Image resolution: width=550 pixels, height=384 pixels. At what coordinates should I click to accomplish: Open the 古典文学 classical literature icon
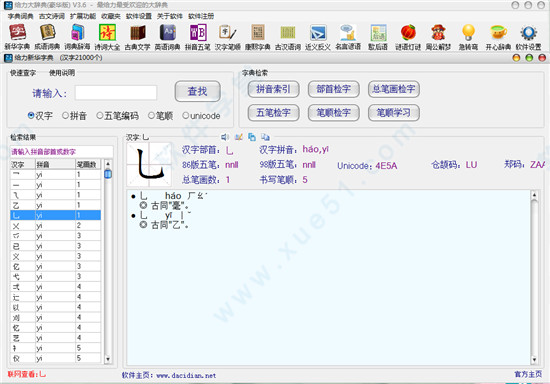[x=138, y=37]
